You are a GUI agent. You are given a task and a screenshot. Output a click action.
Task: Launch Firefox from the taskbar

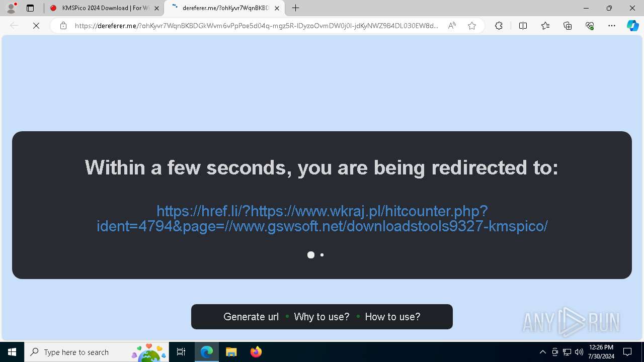point(256,352)
